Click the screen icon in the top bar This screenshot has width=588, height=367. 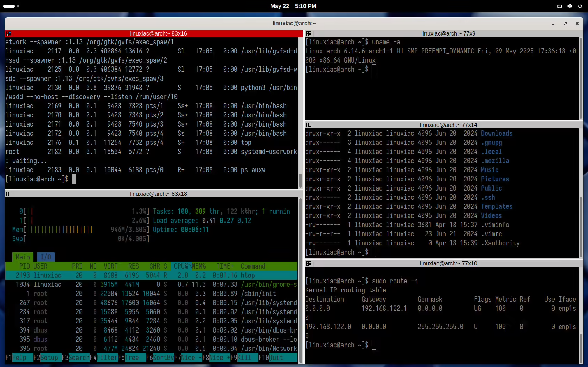click(x=560, y=6)
